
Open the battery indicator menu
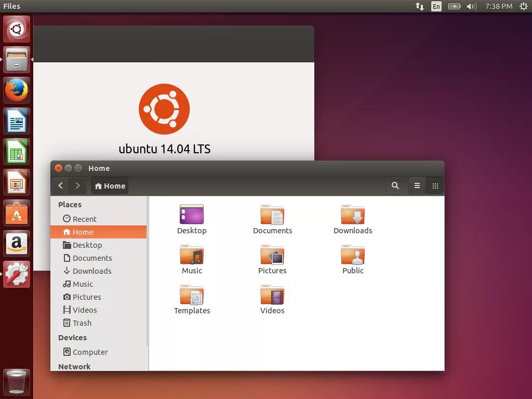454,6
